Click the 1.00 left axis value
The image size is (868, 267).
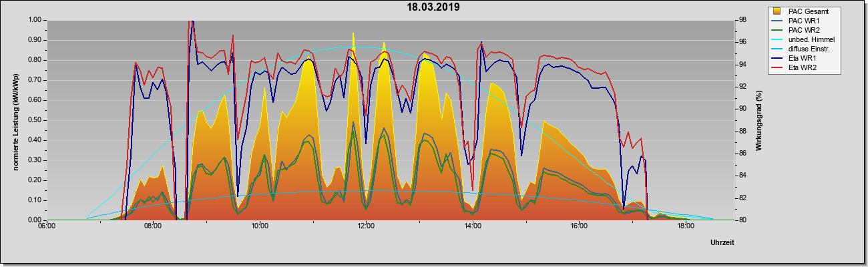tap(35, 20)
